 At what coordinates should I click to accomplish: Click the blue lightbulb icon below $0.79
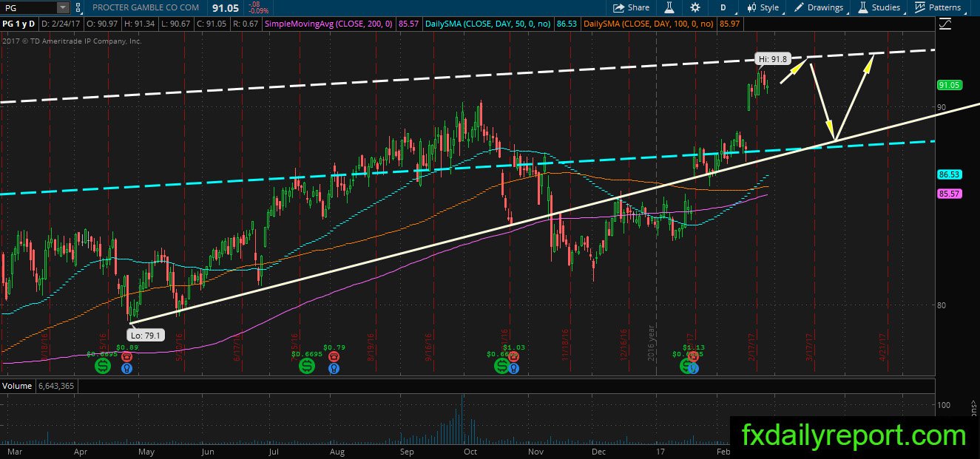pyautogui.click(x=334, y=367)
